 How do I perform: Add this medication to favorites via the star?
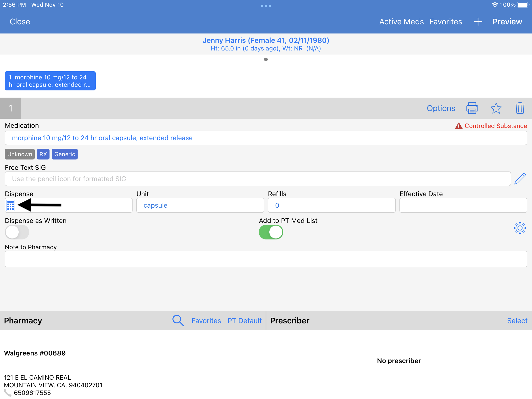[x=496, y=108]
